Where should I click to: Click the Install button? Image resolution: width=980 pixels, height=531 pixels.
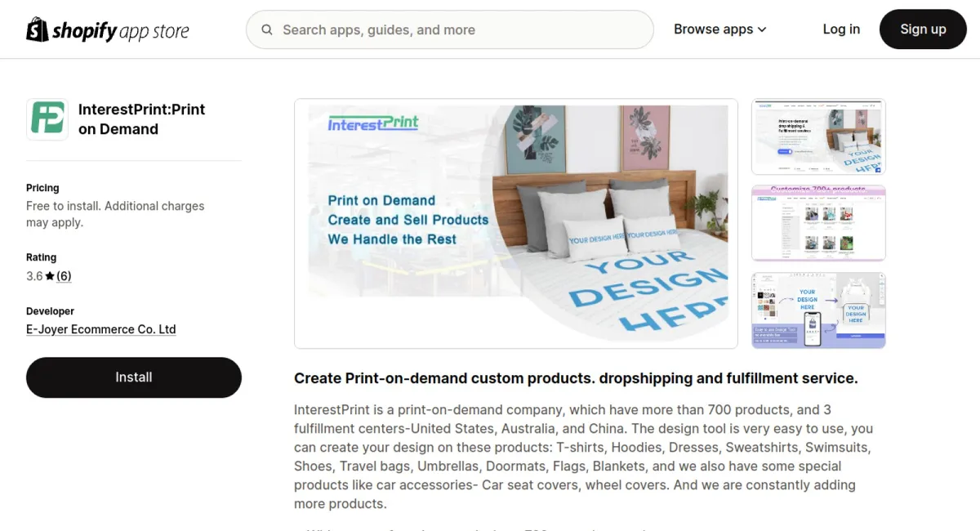click(134, 377)
